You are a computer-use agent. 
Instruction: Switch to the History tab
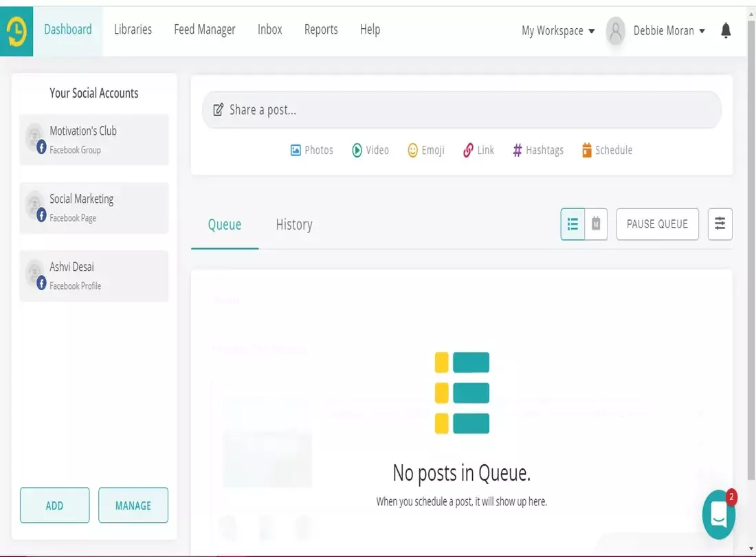coord(293,225)
